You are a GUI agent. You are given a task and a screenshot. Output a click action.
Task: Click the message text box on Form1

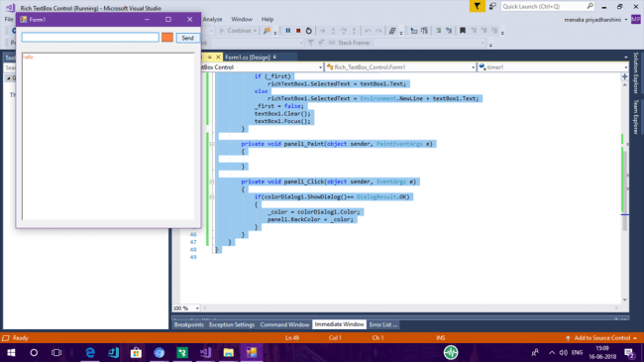[90, 38]
